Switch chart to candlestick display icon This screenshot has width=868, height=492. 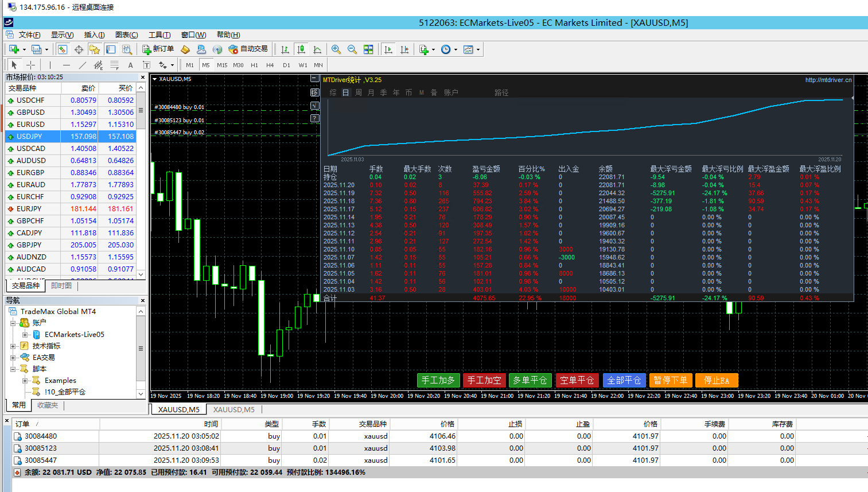[x=301, y=49]
